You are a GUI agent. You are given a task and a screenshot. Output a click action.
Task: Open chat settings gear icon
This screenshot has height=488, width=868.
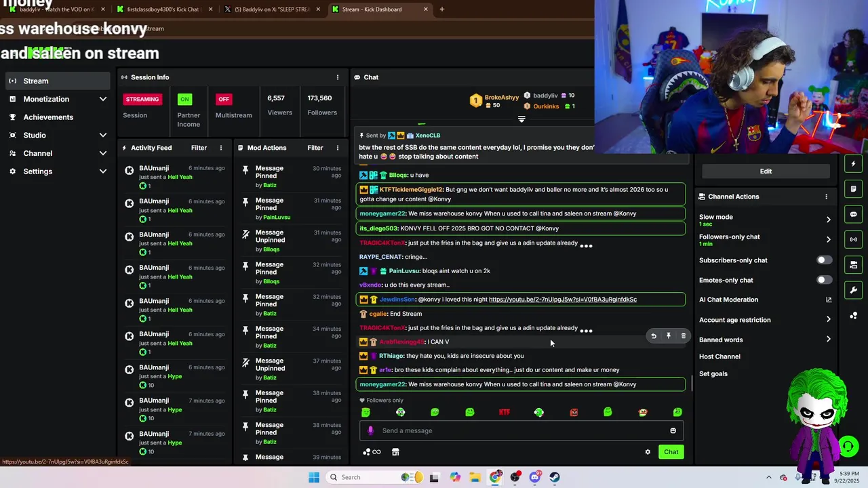point(648,452)
